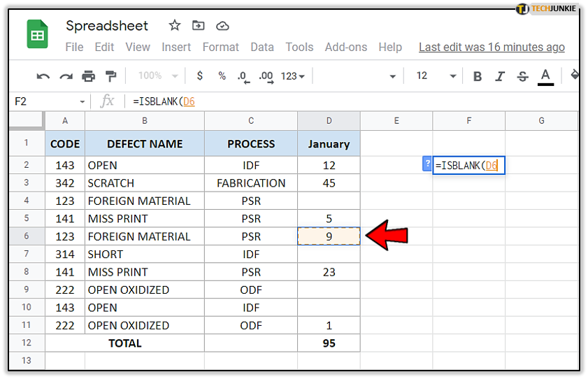Click the SHORT defect name cell
Screen dimensions: 588x379
(145, 254)
